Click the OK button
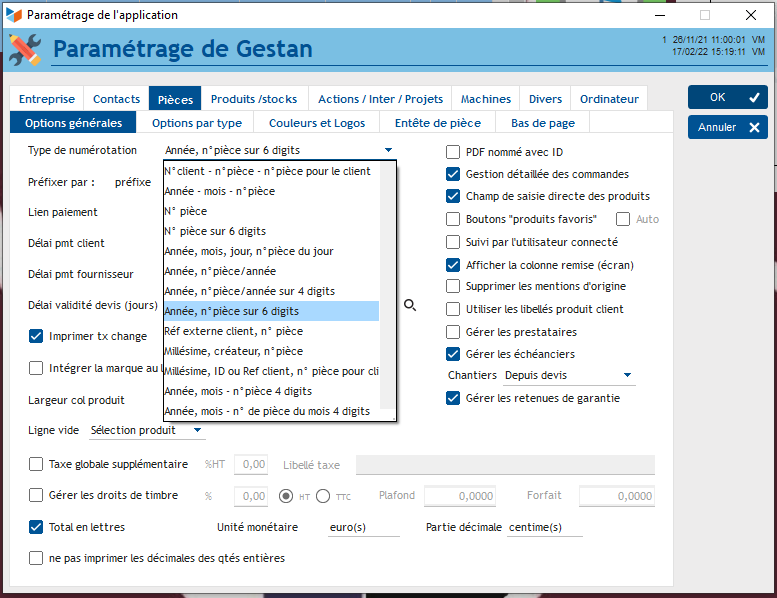777x598 pixels. pyautogui.click(x=727, y=97)
